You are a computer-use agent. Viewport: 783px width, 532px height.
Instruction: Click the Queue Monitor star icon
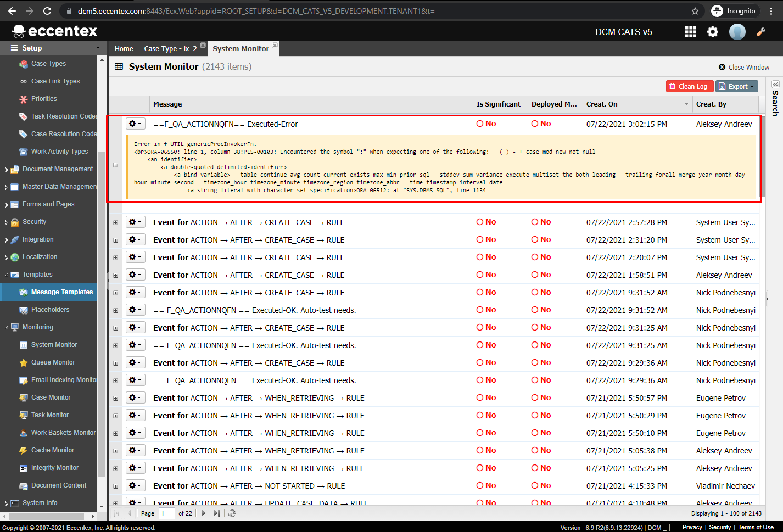pos(24,362)
